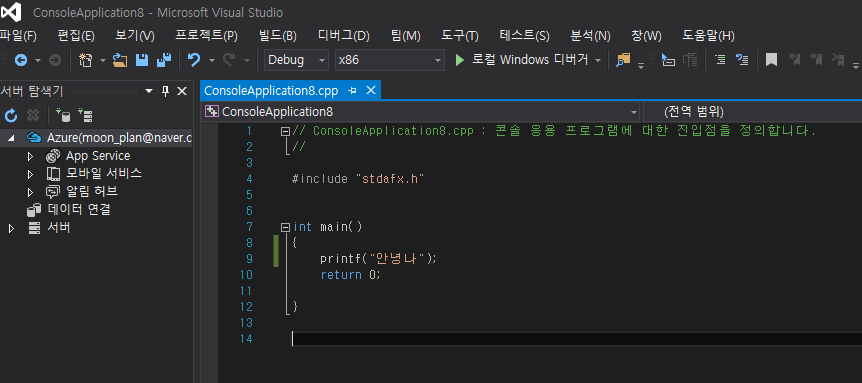The image size is (862, 383).
Task: Open the Navigate Backward history dropdown
Action: (x=38, y=60)
